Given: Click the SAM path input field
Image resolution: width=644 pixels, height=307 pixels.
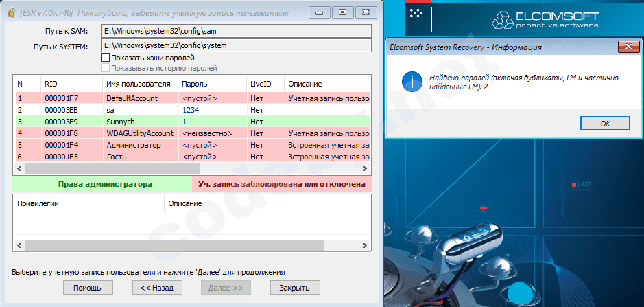Looking at the screenshot, I should click(235, 30).
